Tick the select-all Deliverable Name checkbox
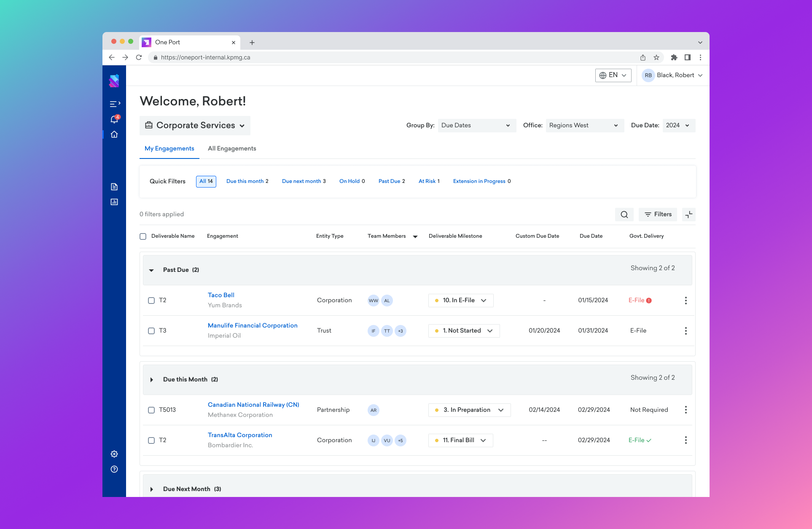The width and height of the screenshot is (812, 529). [x=143, y=236]
